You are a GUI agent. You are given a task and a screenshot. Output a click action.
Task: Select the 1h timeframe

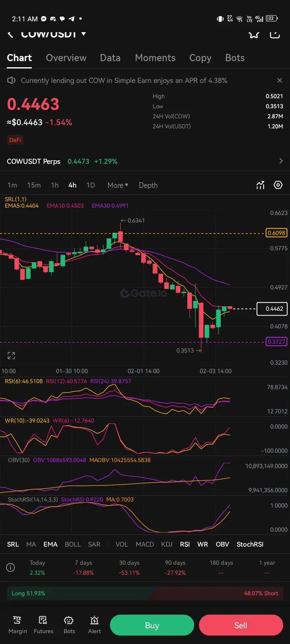(x=55, y=185)
